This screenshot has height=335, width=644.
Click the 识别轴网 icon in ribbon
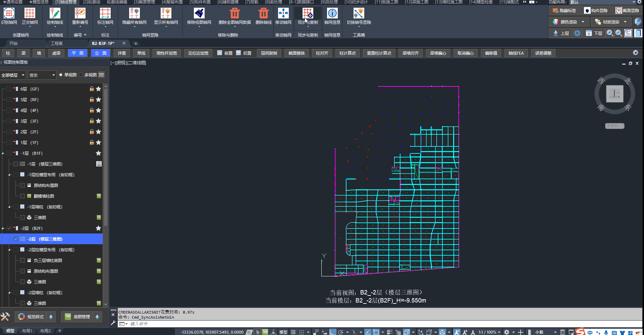click(x=9, y=13)
